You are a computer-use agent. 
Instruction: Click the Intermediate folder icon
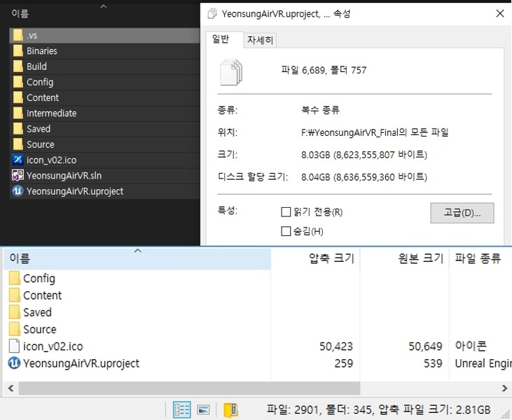[18, 113]
